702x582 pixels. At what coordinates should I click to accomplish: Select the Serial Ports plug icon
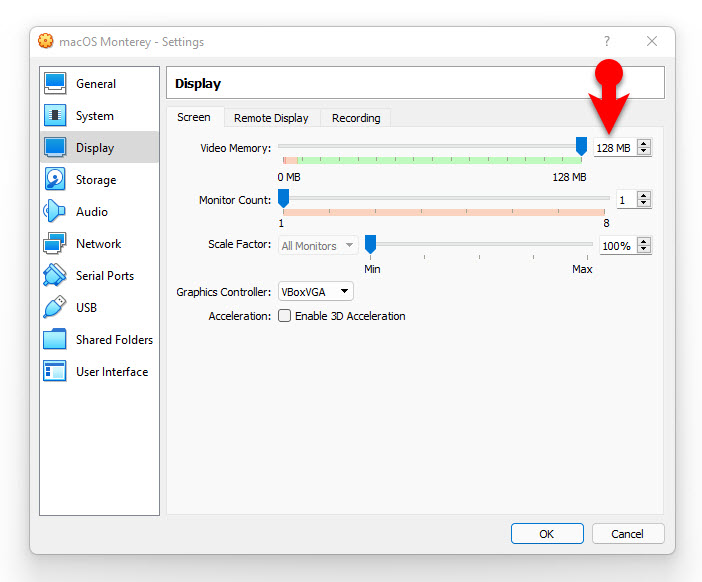click(55, 275)
